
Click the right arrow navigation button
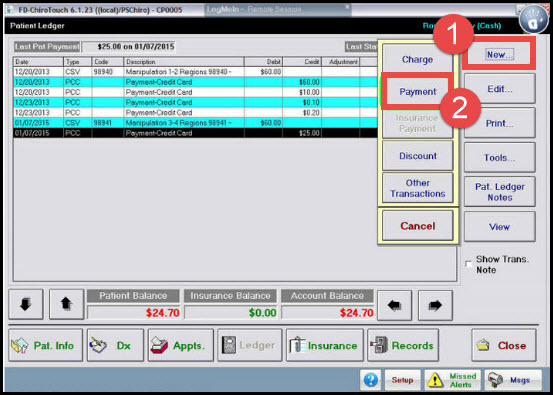(435, 305)
